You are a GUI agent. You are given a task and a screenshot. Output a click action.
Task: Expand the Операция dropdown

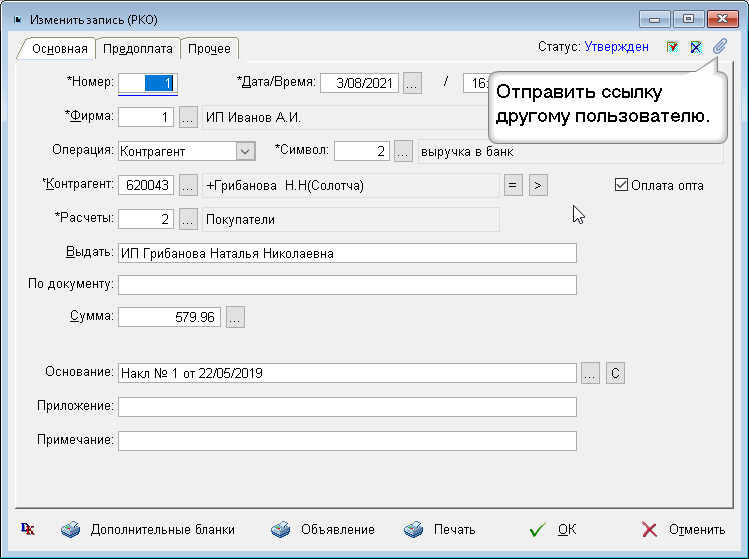point(244,151)
